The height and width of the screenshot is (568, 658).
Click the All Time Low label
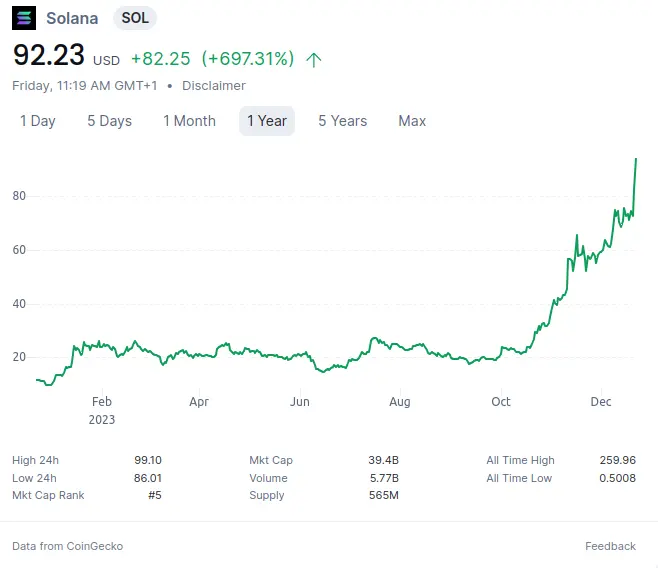[x=519, y=478]
